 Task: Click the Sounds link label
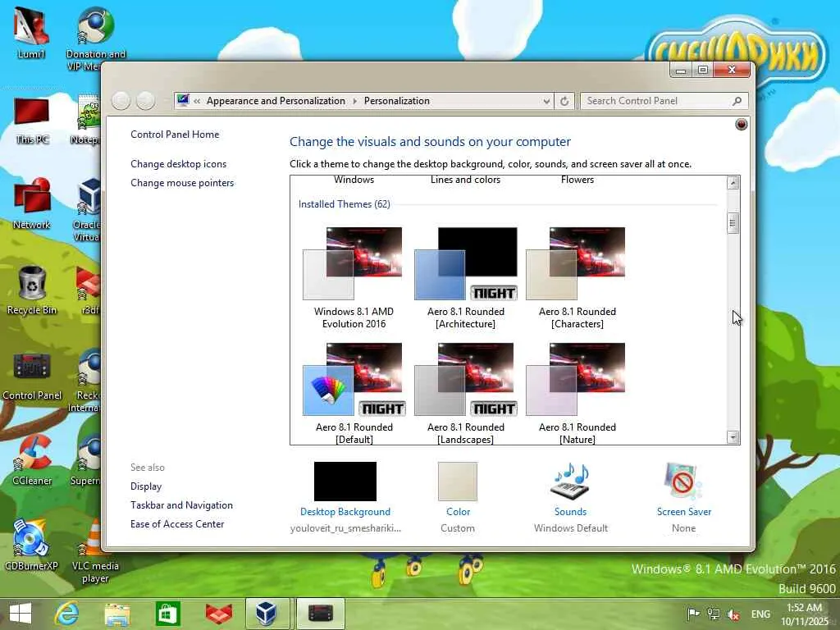pos(571,512)
